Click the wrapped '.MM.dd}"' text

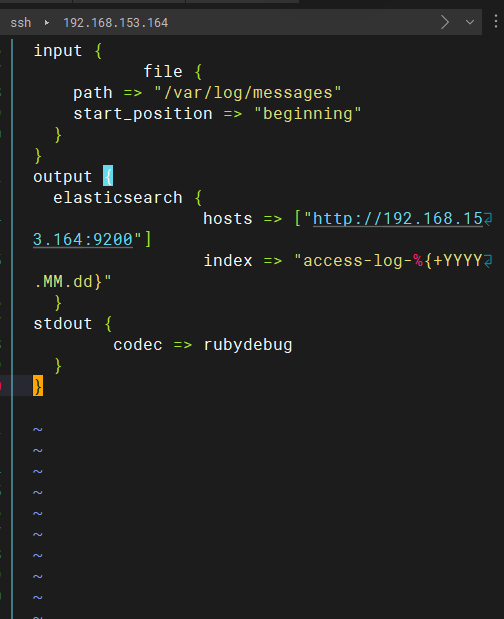[x=73, y=282]
